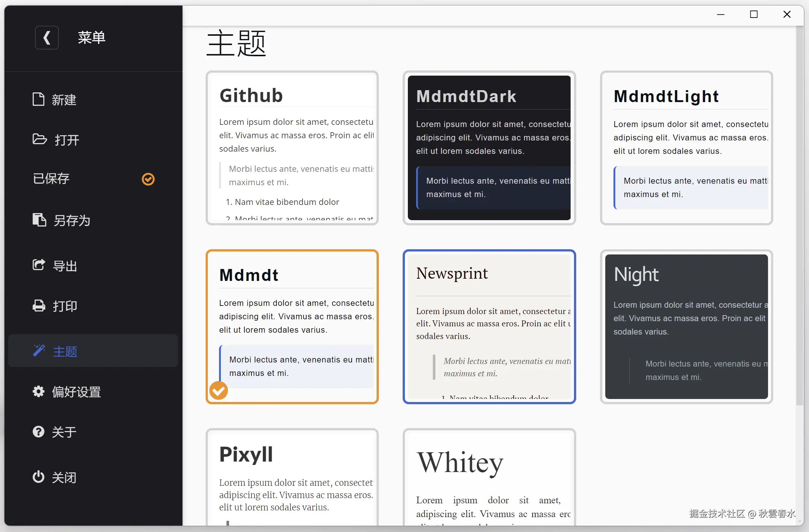Open 偏好设置 using the gear icon
Image resolution: width=809 pixels, height=532 pixels.
(38, 391)
